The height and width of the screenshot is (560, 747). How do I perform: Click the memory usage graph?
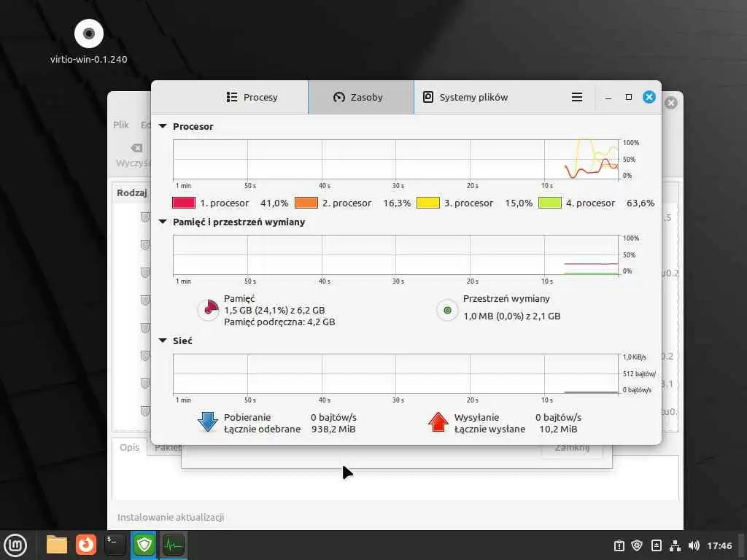(395, 254)
